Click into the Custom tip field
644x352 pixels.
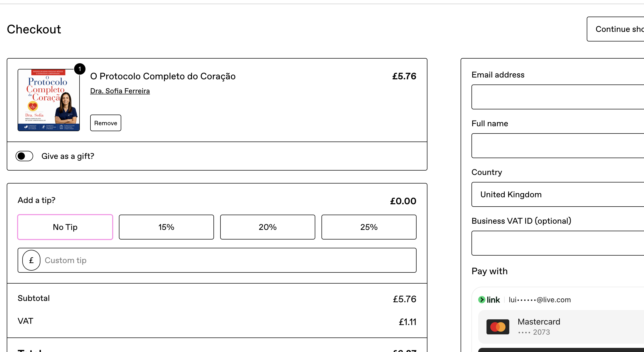click(x=217, y=260)
